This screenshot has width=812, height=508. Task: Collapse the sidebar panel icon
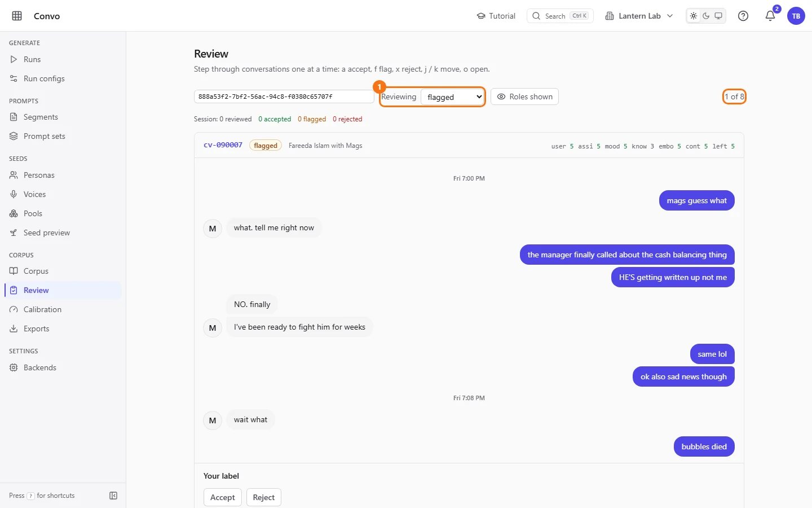click(113, 496)
